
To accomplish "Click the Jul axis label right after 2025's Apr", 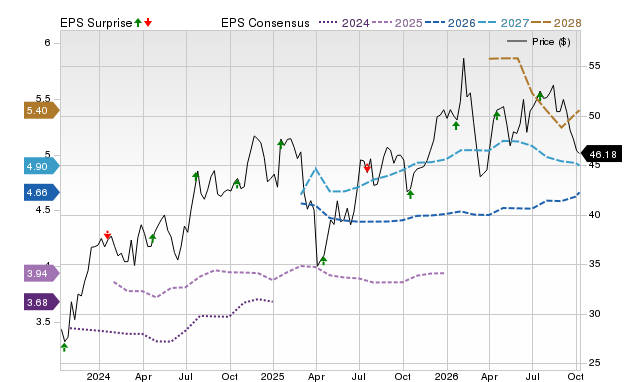I will coord(359,376).
